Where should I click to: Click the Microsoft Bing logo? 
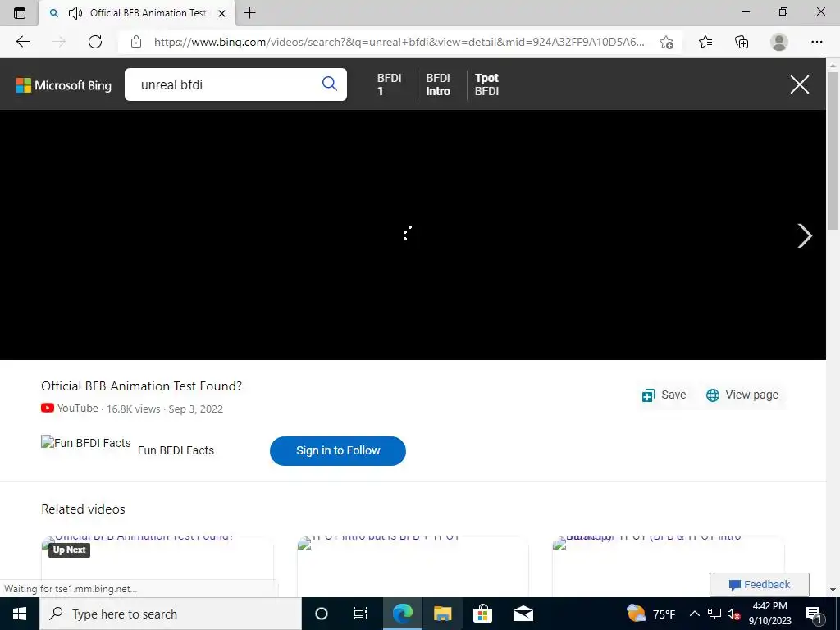coord(64,85)
